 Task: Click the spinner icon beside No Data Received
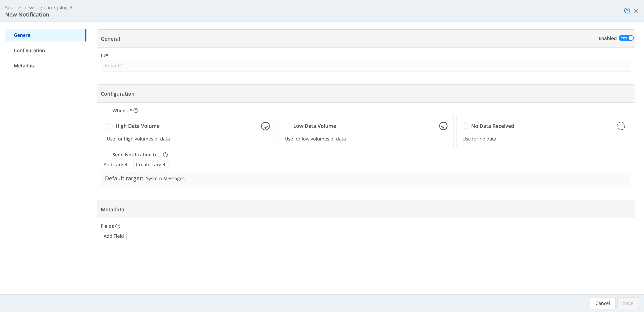[x=621, y=126]
